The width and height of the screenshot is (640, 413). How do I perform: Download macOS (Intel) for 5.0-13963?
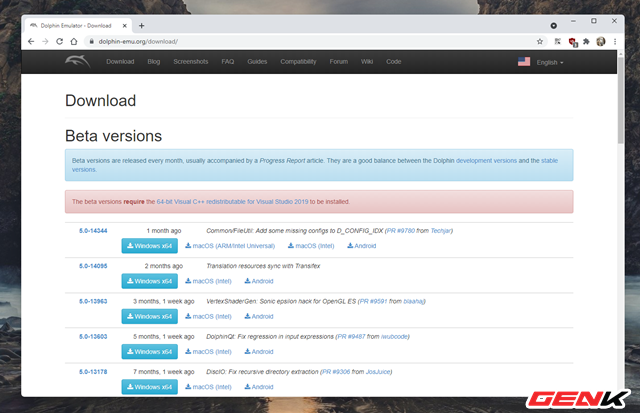click(x=208, y=316)
